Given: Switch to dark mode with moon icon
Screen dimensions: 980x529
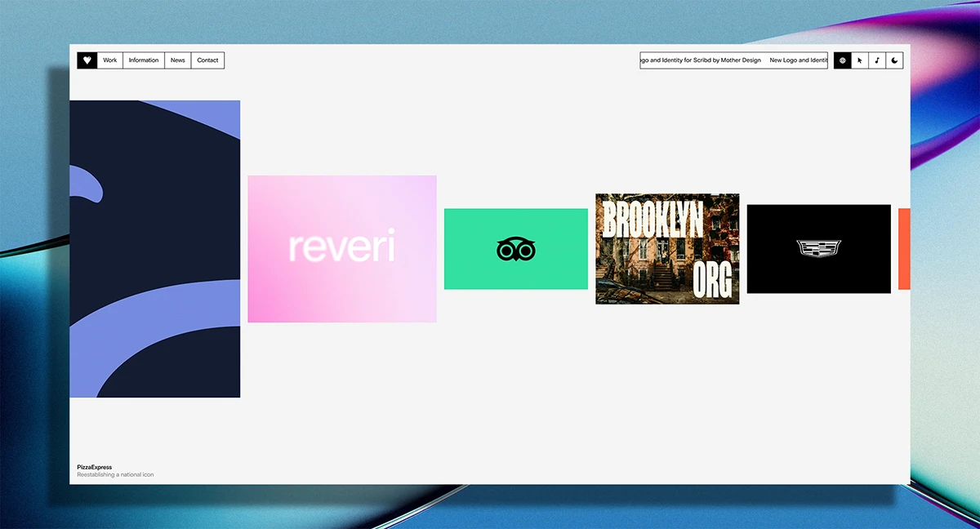Looking at the screenshot, I should [895, 60].
